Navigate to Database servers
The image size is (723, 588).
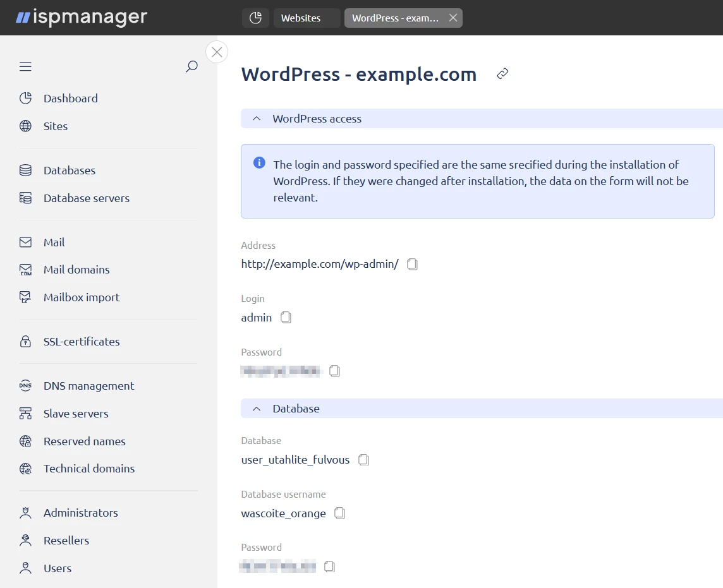tap(87, 198)
